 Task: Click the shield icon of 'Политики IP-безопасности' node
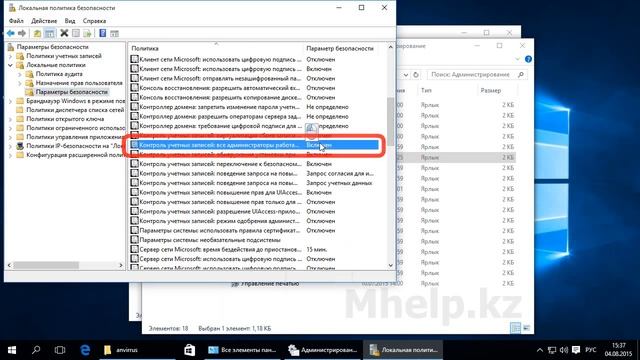coord(20,146)
